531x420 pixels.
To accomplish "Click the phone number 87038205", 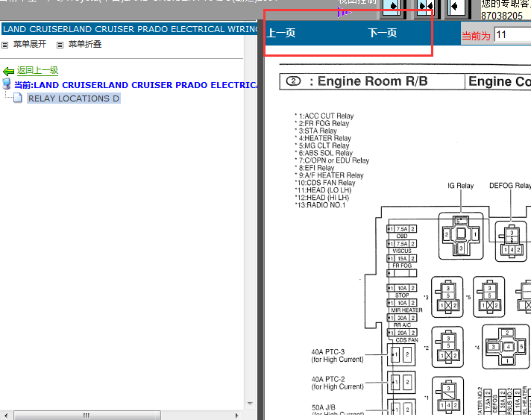I will (502, 16).
